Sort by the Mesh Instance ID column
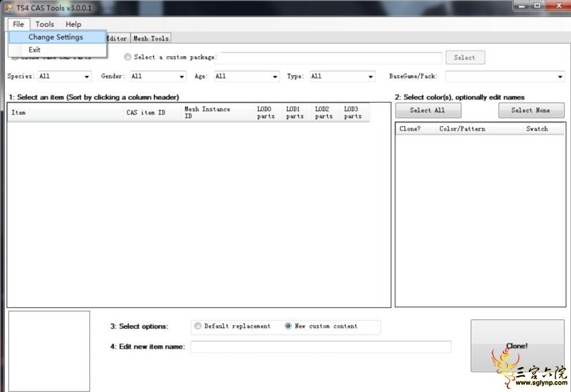Image resolution: width=571 pixels, height=392 pixels. pyautogui.click(x=218, y=112)
